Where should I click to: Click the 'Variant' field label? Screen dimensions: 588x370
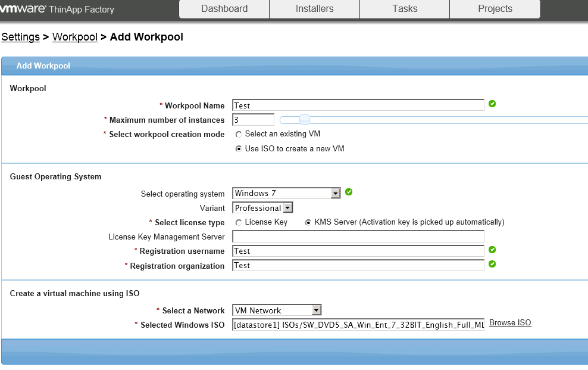point(212,209)
